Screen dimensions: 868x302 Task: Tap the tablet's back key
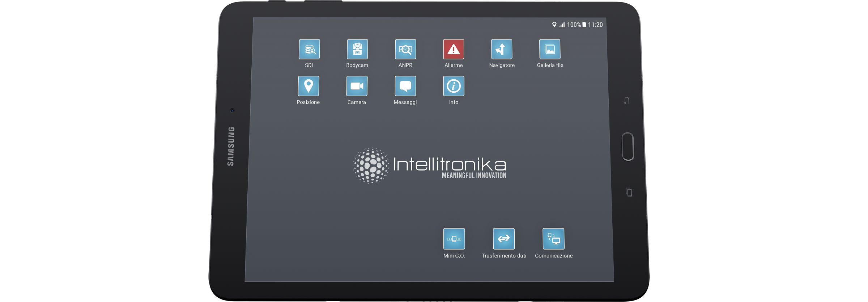click(627, 101)
